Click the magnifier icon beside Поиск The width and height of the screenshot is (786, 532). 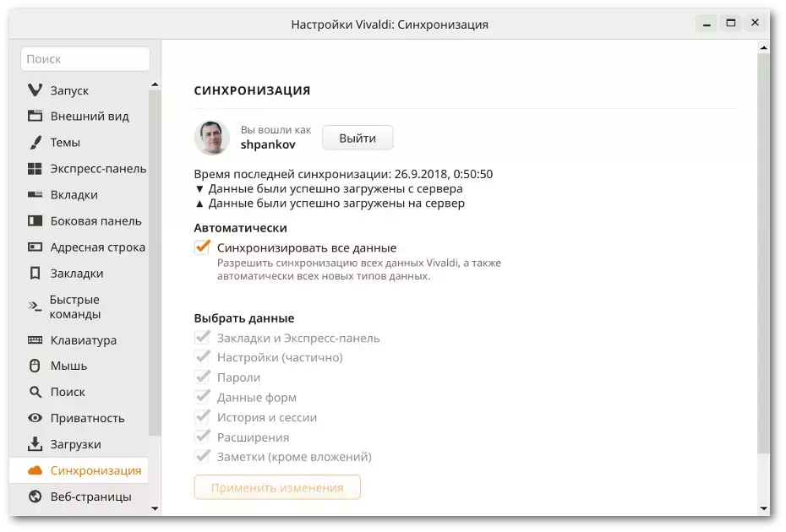tap(35, 392)
